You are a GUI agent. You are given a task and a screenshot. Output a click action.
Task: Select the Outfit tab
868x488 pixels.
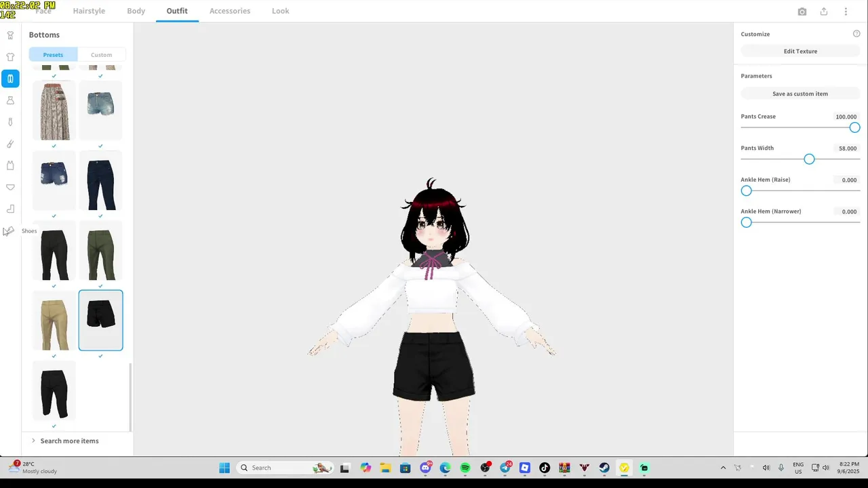tap(177, 11)
